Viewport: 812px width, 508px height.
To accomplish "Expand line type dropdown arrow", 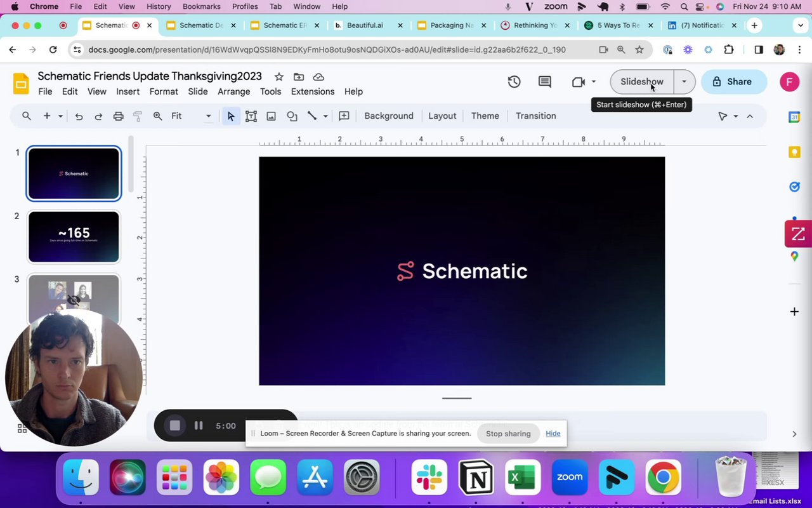I will point(325,116).
